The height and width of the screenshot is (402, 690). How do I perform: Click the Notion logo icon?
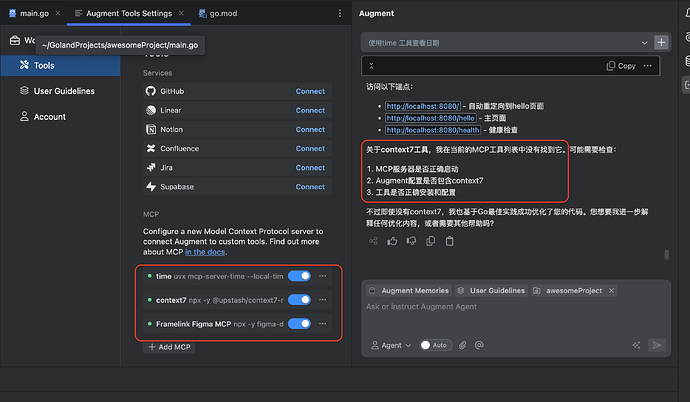[x=151, y=129]
